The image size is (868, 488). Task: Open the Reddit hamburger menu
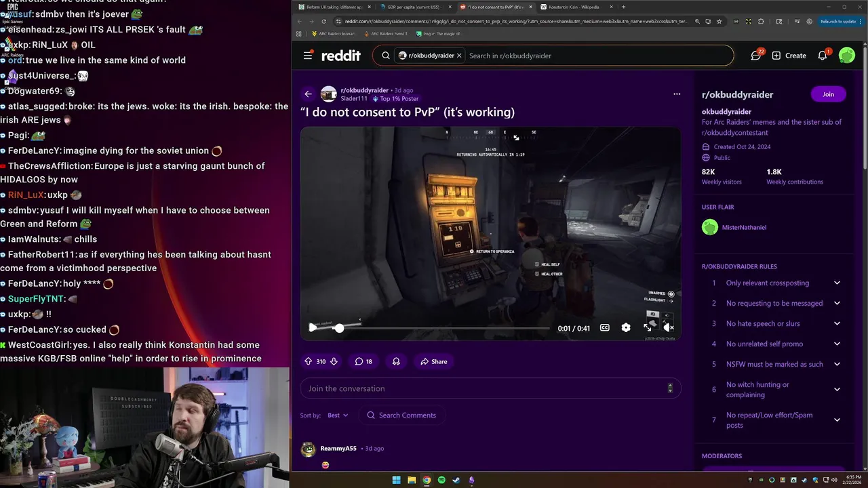[x=308, y=56]
